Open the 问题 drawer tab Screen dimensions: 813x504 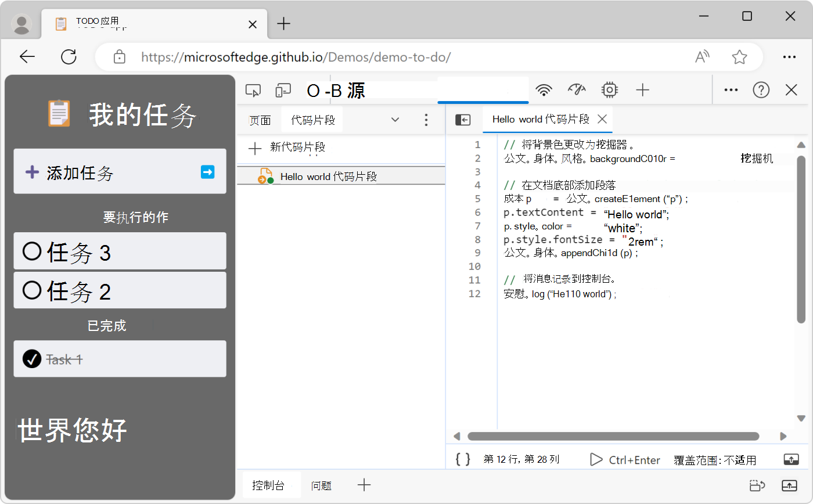321,485
